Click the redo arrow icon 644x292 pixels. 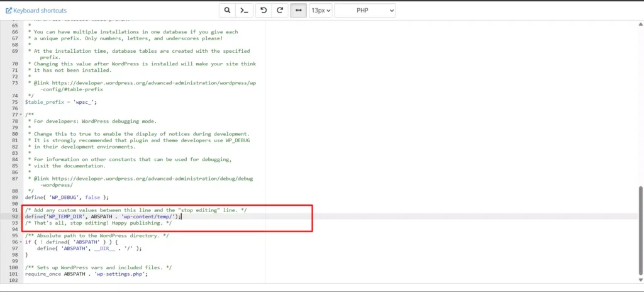pos(280,11)
